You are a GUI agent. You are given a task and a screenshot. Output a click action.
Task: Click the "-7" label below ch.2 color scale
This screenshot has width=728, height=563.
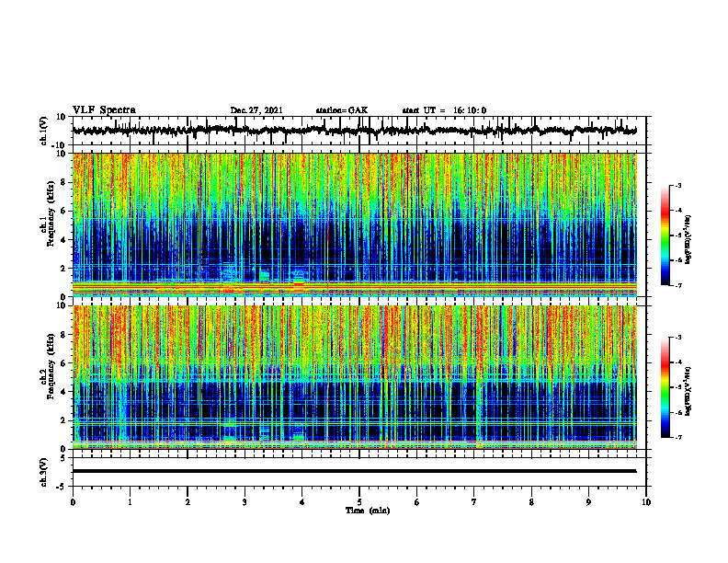coord(678,437)
